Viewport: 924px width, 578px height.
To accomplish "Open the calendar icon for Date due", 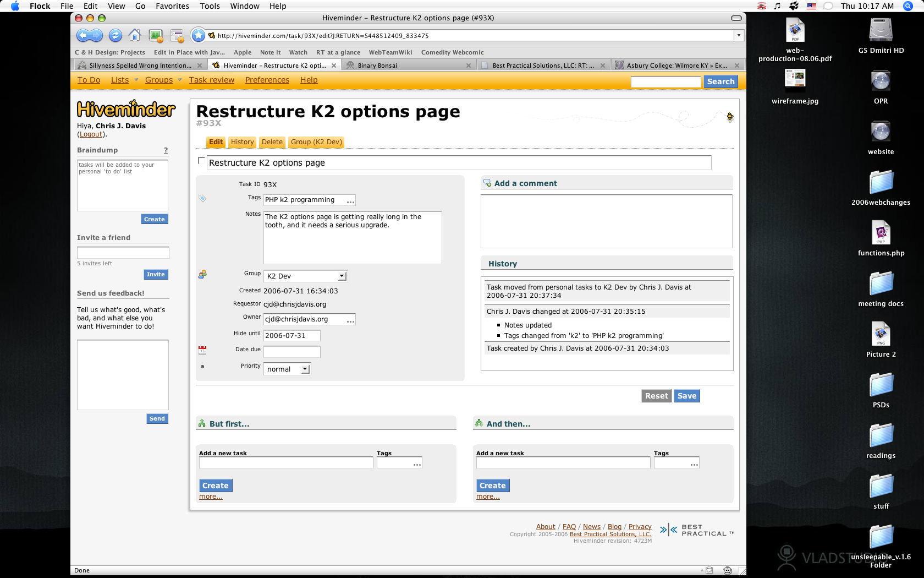I will (x=202, y=350).
